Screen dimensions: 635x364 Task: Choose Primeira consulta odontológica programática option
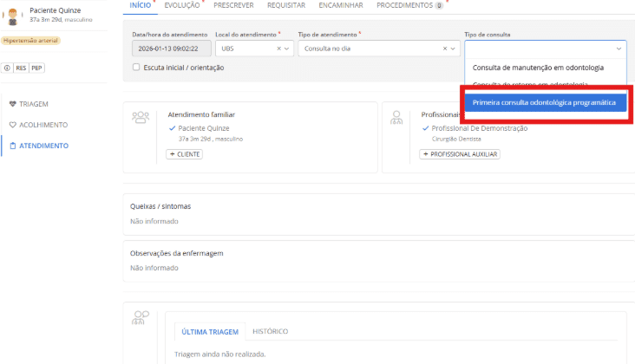coord(546,103)
